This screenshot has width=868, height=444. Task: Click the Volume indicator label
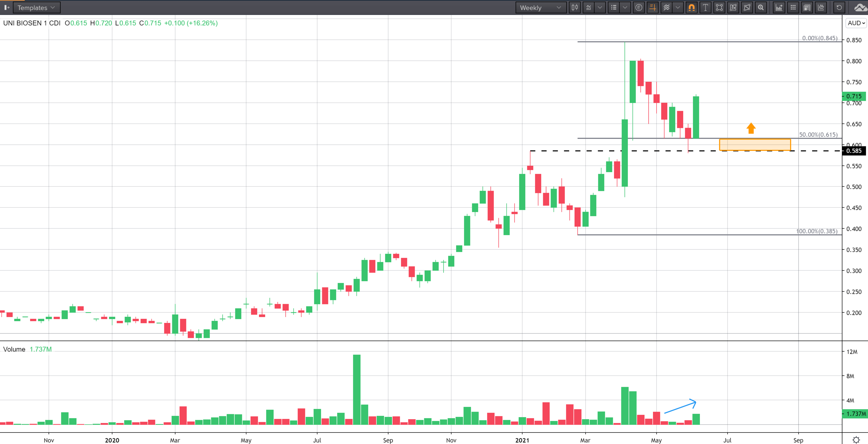14,349
